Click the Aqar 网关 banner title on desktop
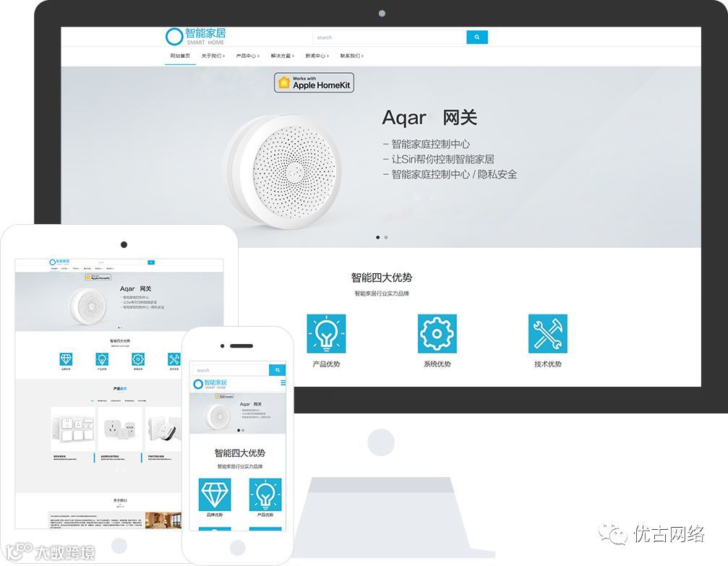Viewport: 728px width, 566px height. (429, 118)
